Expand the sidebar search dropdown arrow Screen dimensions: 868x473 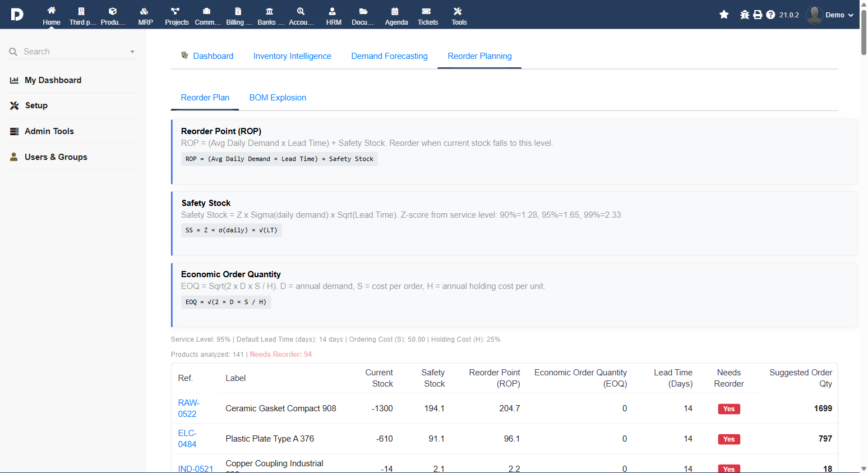coord(132,52)
